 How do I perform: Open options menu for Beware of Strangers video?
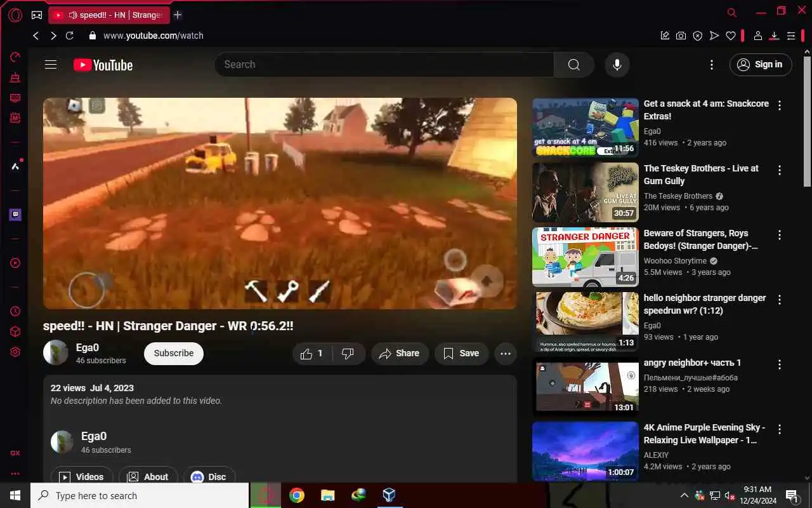pos(780,235)
